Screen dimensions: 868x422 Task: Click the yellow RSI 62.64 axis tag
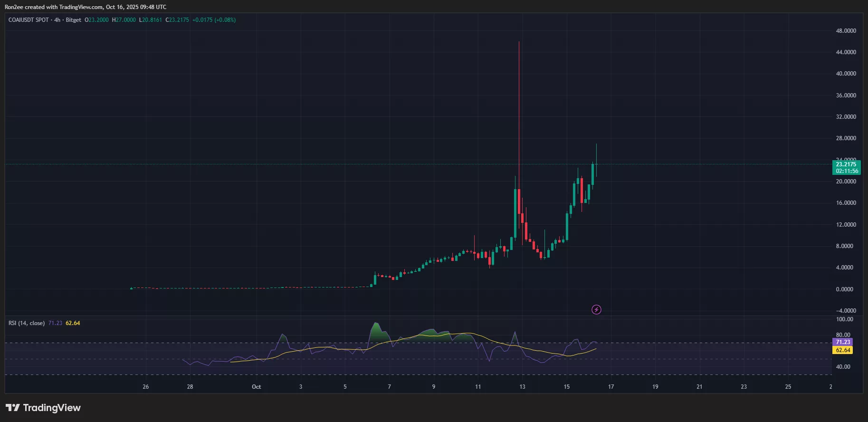[843, 350]
